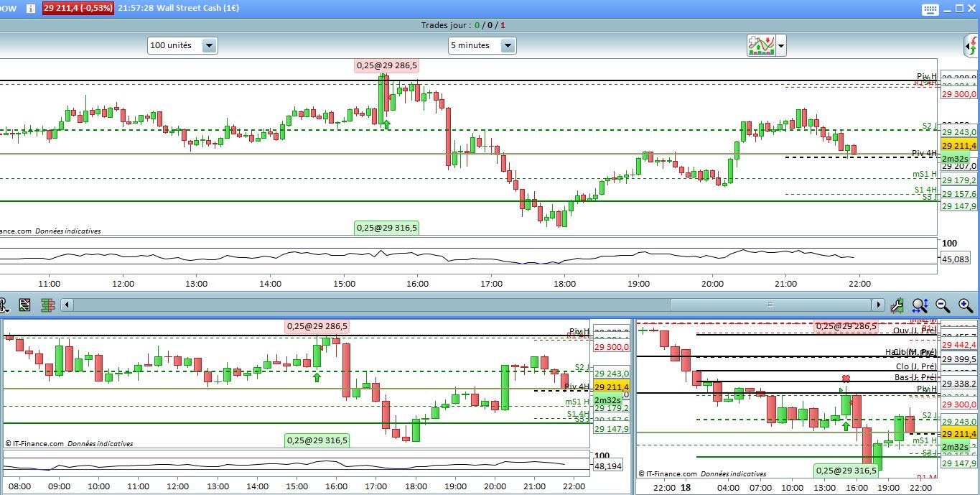Screen dimensions: 980x495
Task: Click the Bas (J, Pré) level label
Action: pos(915,377)
